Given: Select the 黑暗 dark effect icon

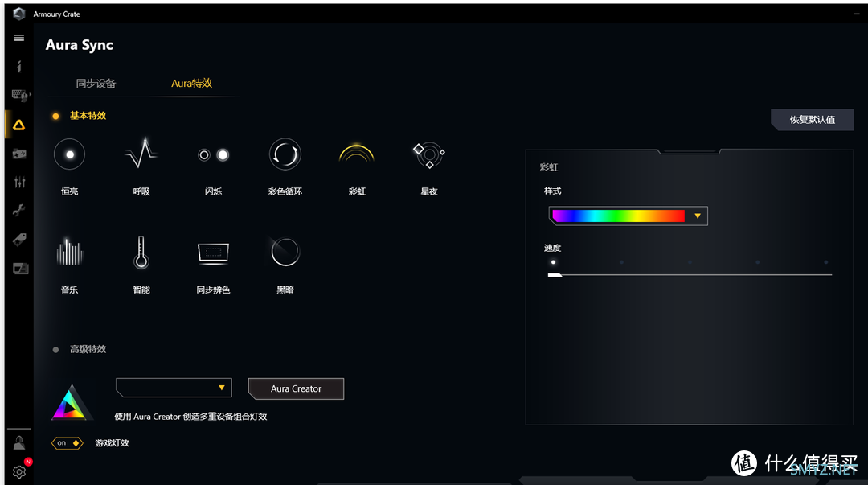Looking at the screenshot, I should pyautogui.click(x=285, y=252).
